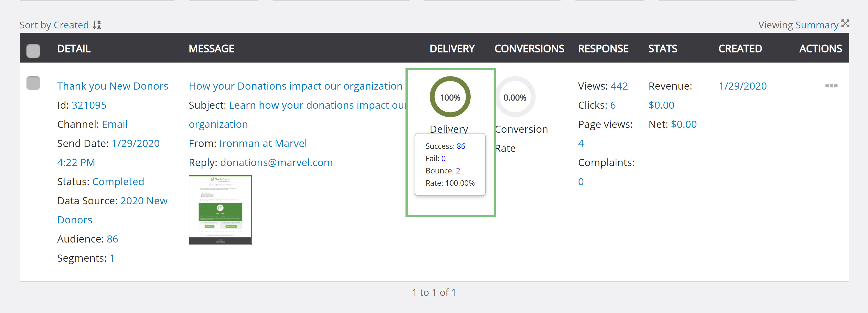
Task: Click the Success count 86 in the tooltip
Action: click(x=461, y=146)
